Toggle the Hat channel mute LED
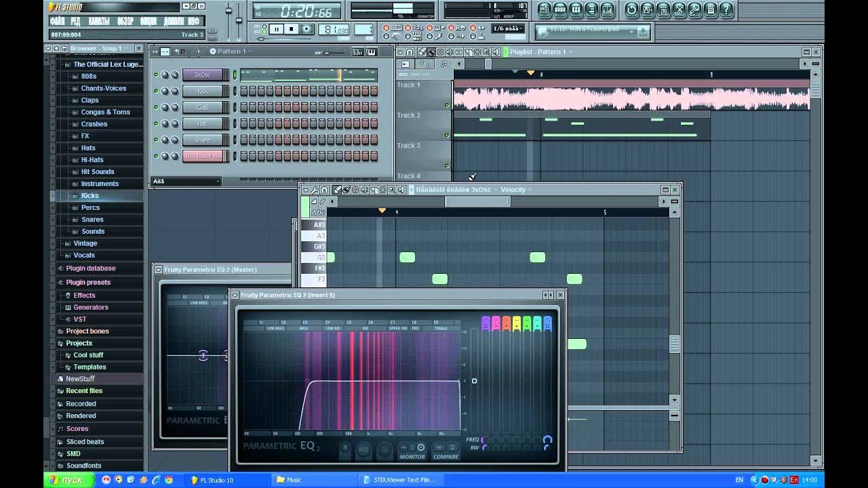The height and width of the screenshot is (488, 868). [156, 123]
